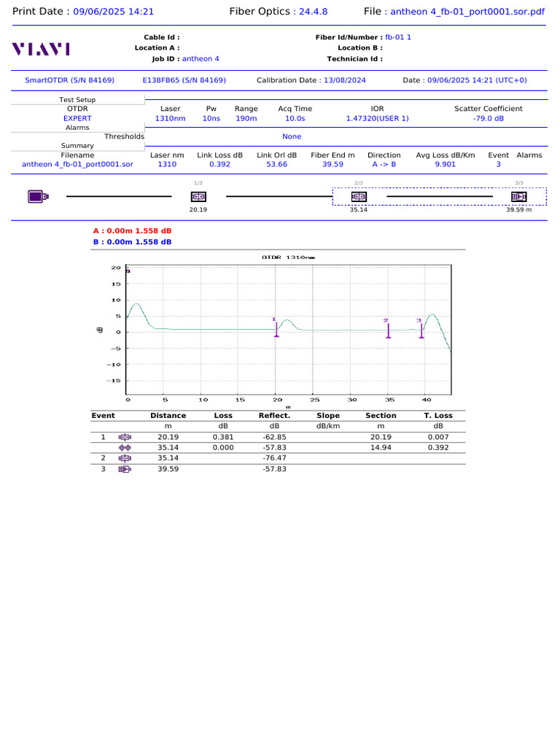The image size is (560, 747).
Task: Click the 3/3 label above fiber end
Action: [x=519, y=183]
